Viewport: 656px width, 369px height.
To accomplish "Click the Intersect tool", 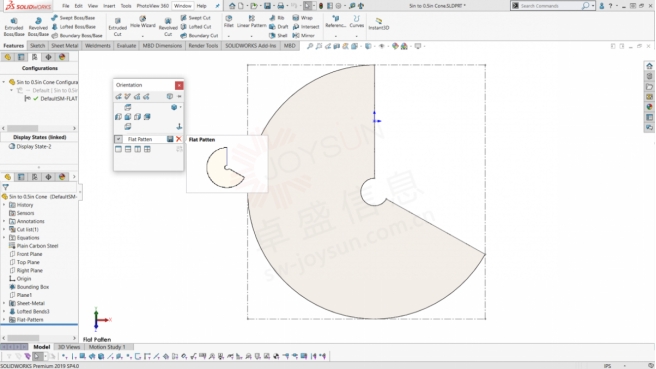I will pos(306,27).
